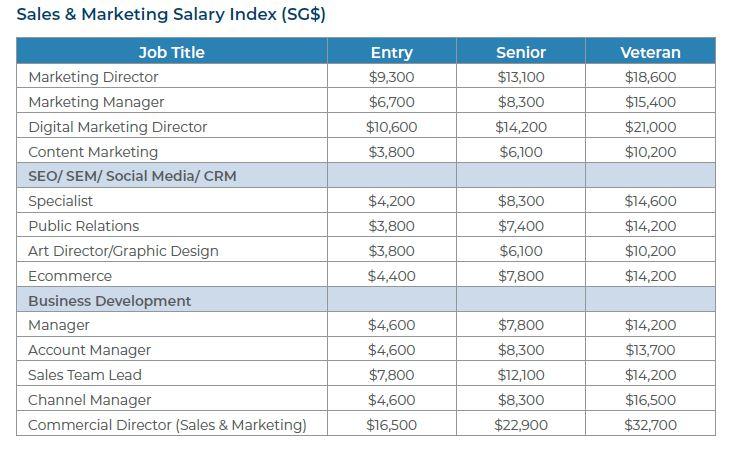734x456 pixels.
Task: Click the Marketing Manager job title
Action: click(96, 102)
